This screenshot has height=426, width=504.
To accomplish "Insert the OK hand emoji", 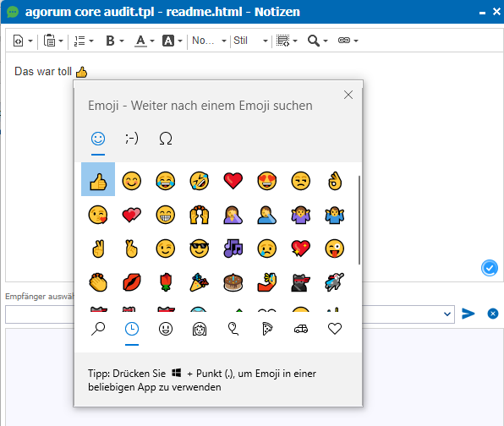I will [335, 181].
